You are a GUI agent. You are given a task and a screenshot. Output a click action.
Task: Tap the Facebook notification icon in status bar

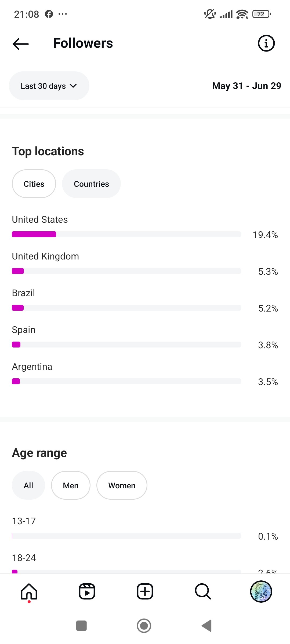tap(49, 14)
